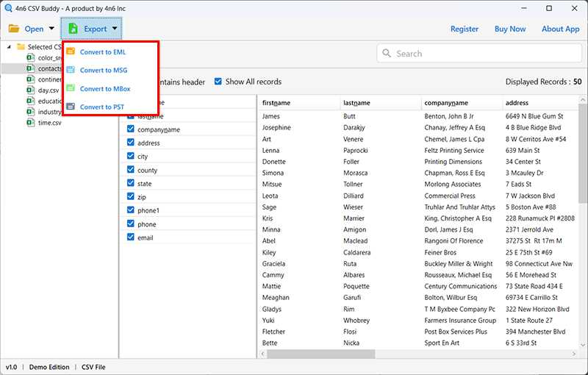Click the Register link
The image size is (588, 375).
click(x=465, y=29)
